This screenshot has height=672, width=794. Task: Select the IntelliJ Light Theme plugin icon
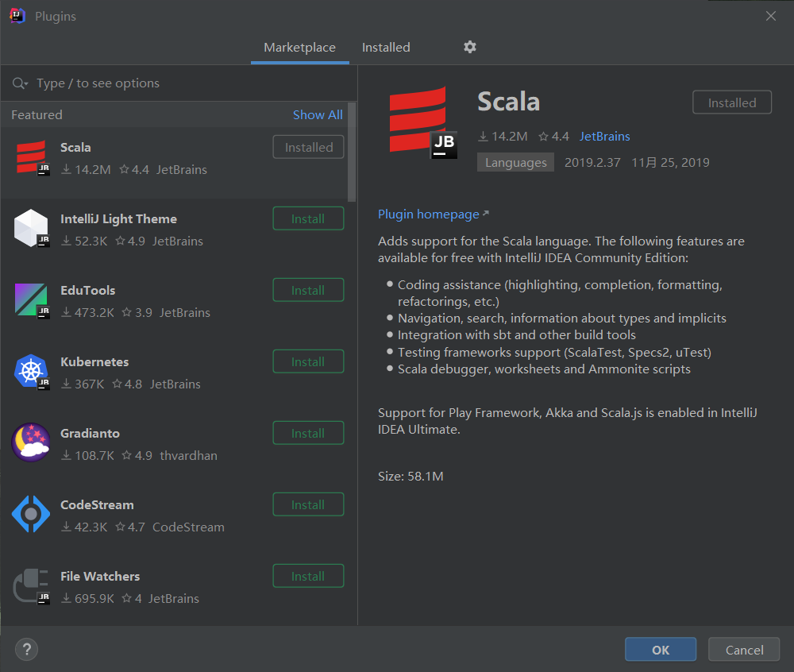pyautogui.click(x=32, y=229)
